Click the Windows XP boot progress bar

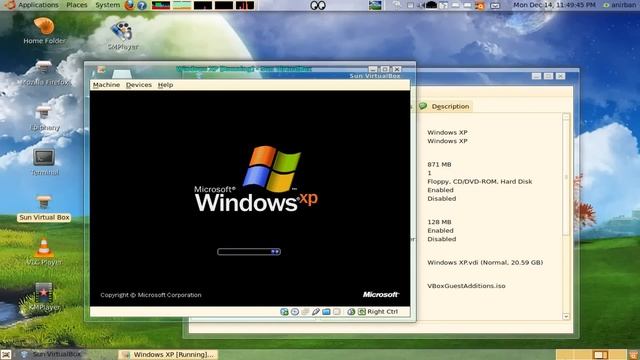[x=249, y=252]
